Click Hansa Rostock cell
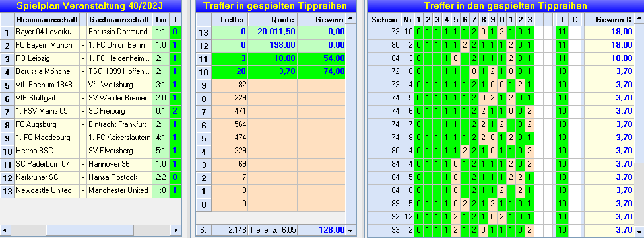Image resolution: width=644 pixels, height=238 pixels. (119, 177)
